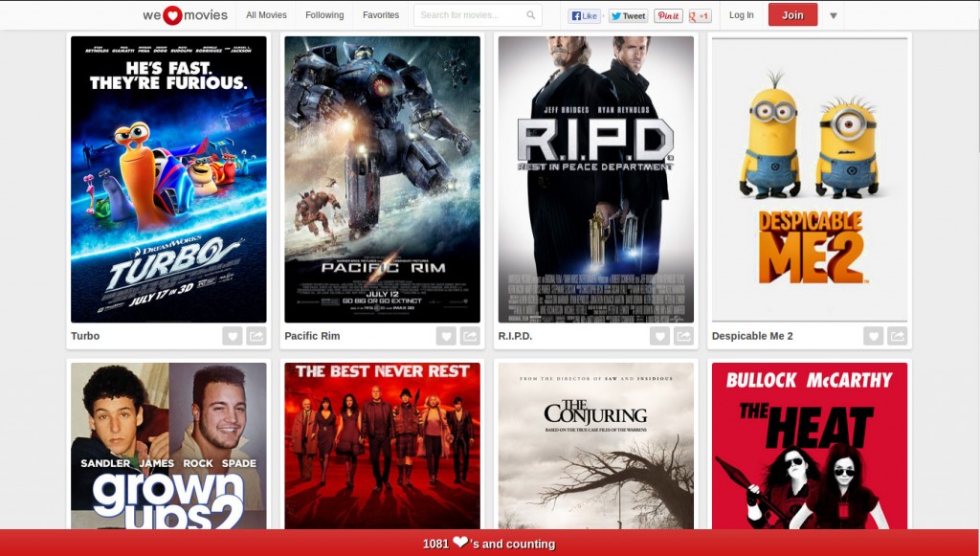Open the Pacific Rim movie poster
Image resolution: width=980 pixels, height=556 pixels.
point(383,179)
